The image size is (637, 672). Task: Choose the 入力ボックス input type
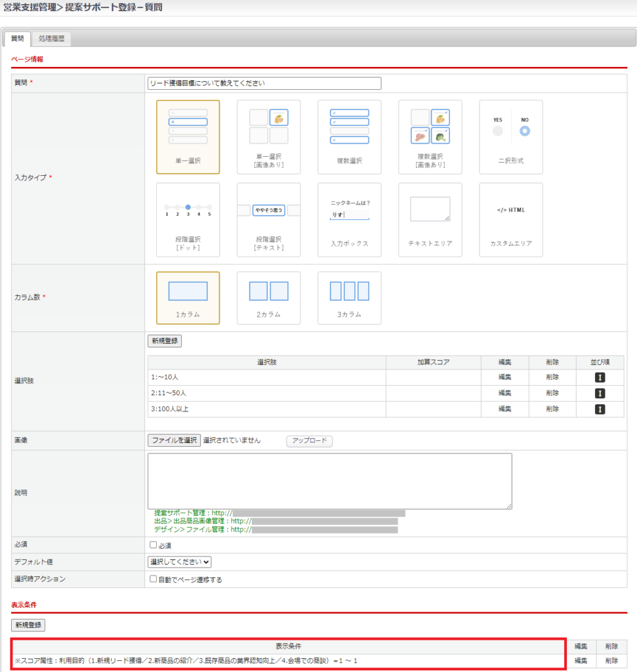349,219
